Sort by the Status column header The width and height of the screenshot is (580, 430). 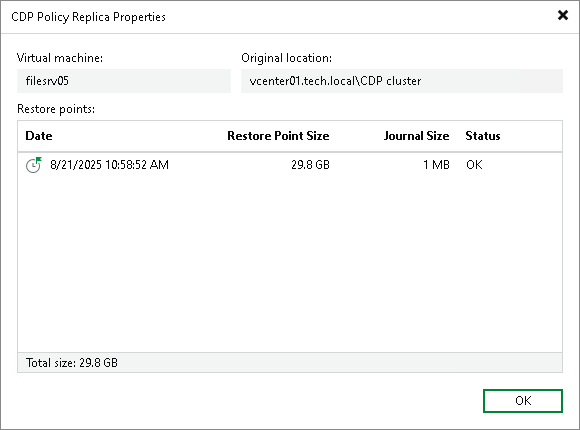pyautogui.click(x=483, y=136)
